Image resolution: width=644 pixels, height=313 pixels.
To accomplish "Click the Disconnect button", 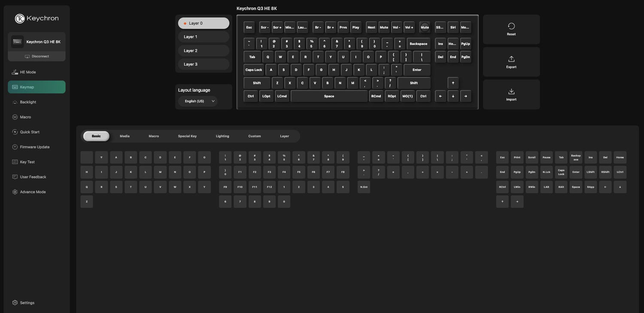I will click(x=36, y=56).
